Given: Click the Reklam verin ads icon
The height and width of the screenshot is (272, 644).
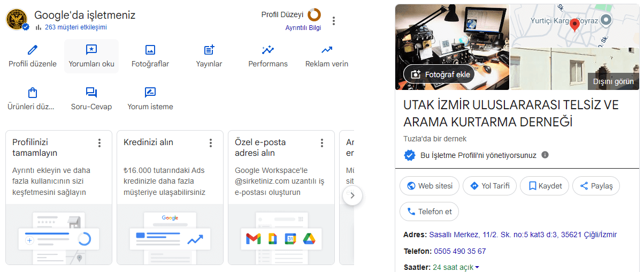Looking at the screenshot, I should point(327,50).
